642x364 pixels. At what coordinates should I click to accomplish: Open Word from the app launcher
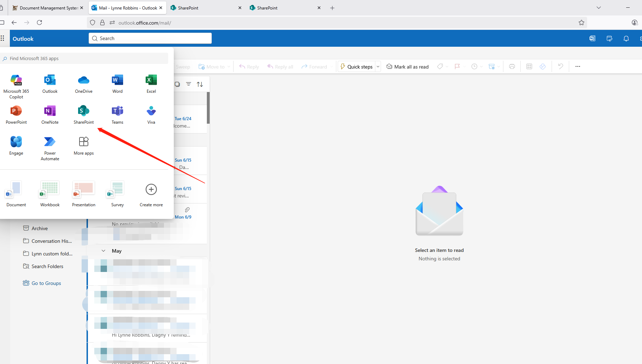(x=117, y=84)
